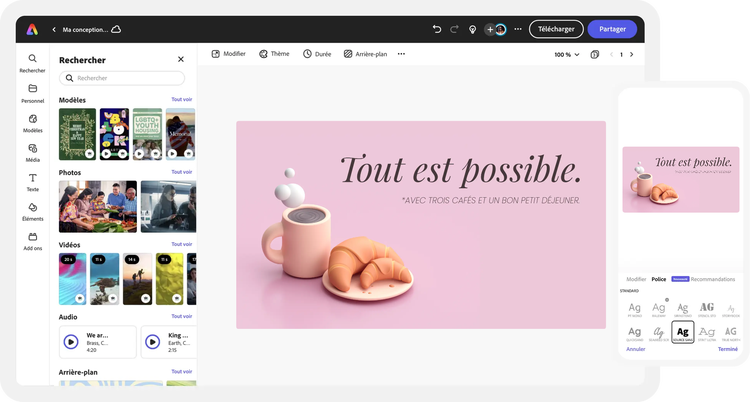Open Arrière-plan in the canvas toolbar
This screenshot has height=402, width=750.
point(365,54)
